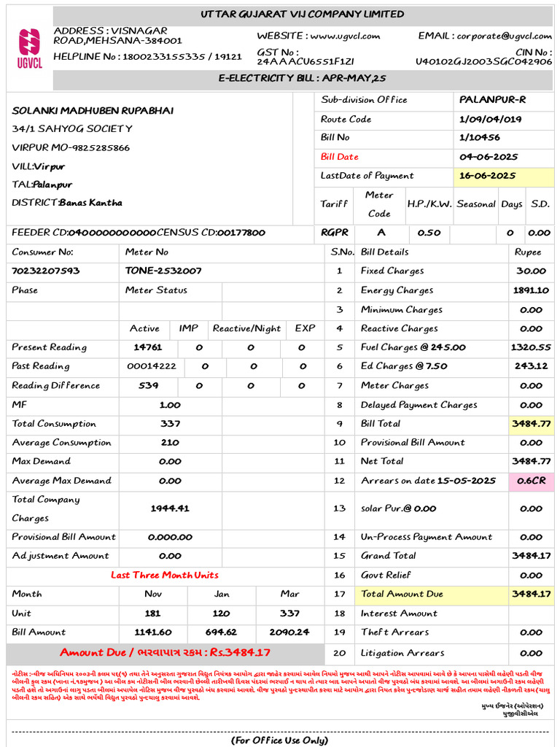Image resolution: width=560 pixels, height=747 pixels.
Task: Select the helpline number 1800233155335 / 19121
Action: 182,57
